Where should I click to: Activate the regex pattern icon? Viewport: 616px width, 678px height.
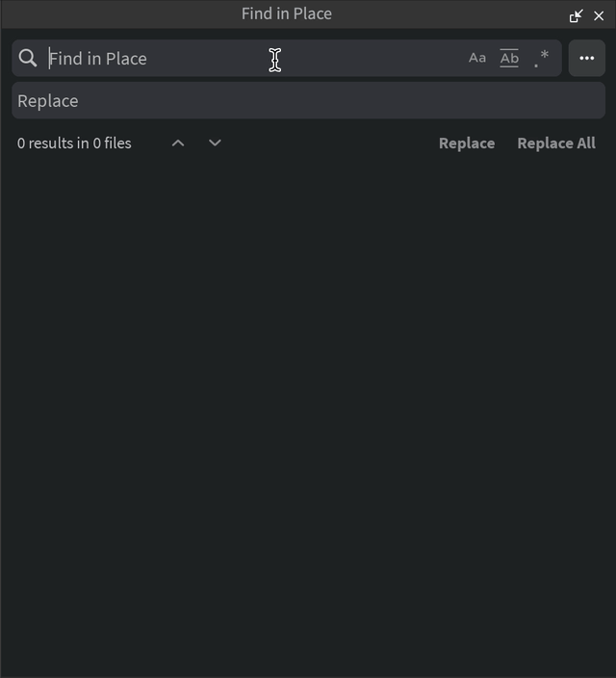[542, 59]
